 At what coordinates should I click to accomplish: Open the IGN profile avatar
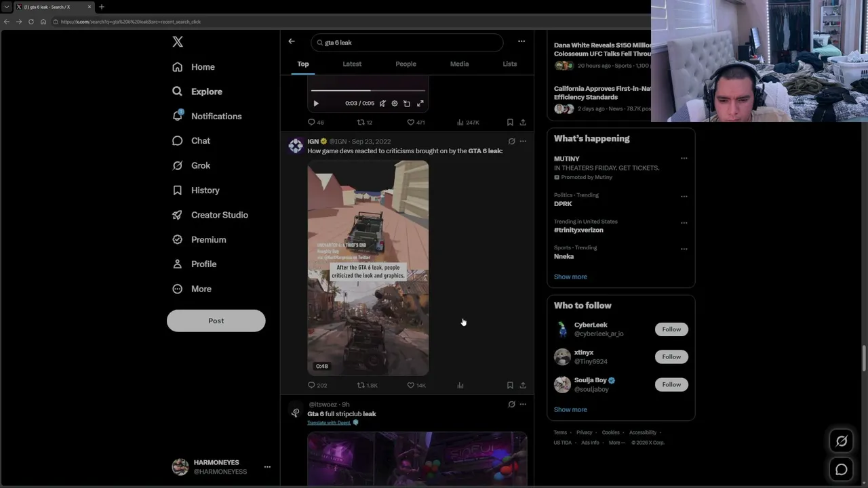click(296, 145)
